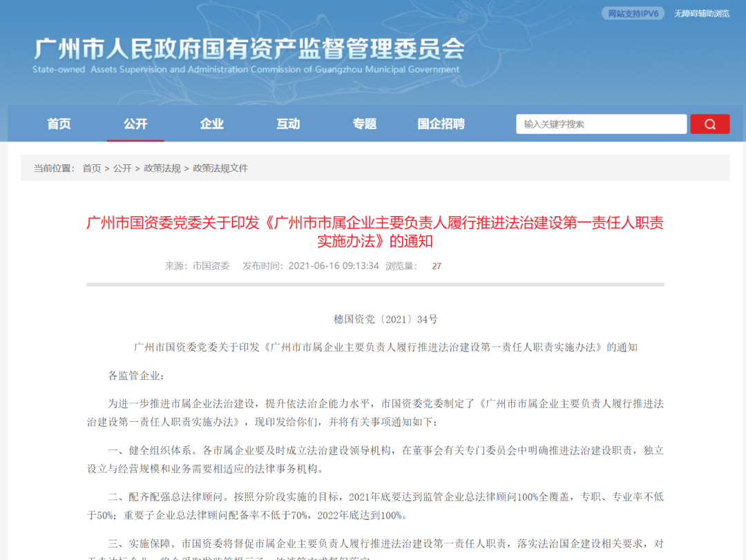Open the 互动 navigation item

pyautogui.click(x=288, y=124)
